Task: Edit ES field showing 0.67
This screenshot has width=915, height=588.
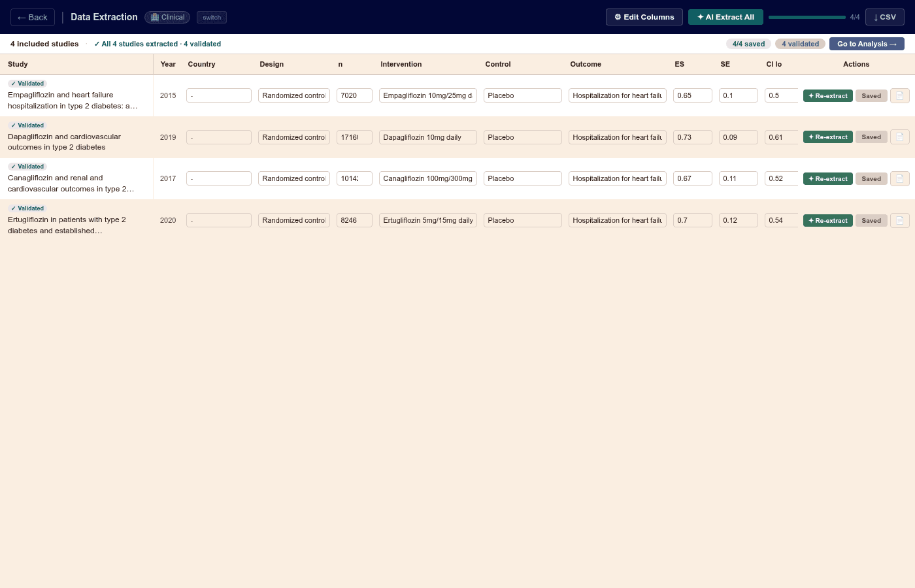Action: point(693,178)
